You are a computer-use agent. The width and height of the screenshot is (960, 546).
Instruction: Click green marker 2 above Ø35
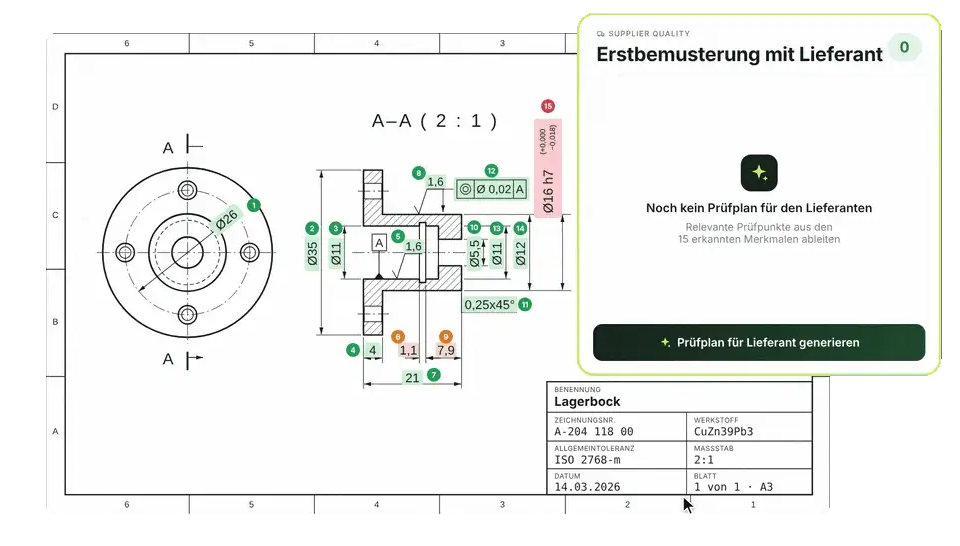pos(312,228)
